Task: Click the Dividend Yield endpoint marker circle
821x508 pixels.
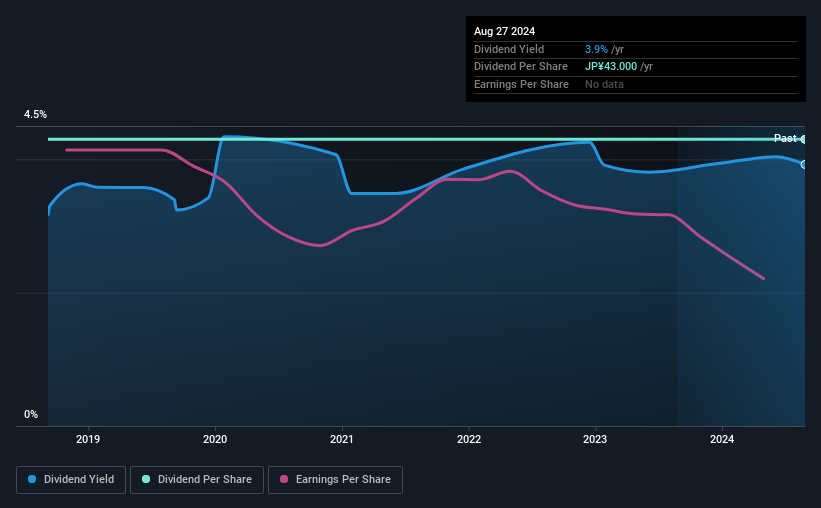Action: pyautogui.click(x=803, y=164)
